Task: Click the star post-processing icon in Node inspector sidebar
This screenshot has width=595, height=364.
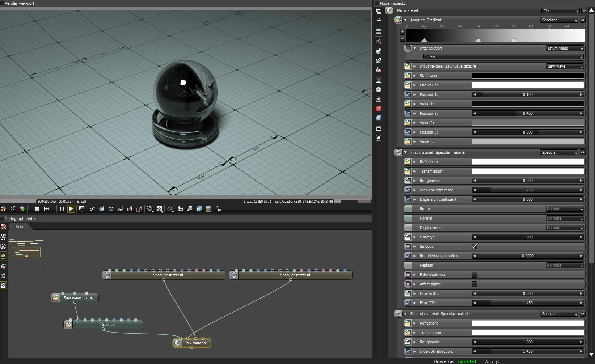Action: pos(379,138)
